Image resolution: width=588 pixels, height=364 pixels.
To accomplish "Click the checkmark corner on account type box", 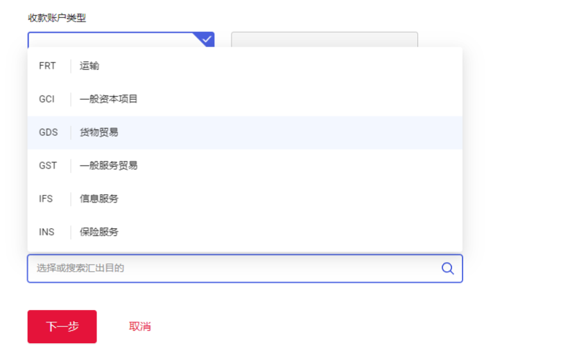I will (207, 38).
